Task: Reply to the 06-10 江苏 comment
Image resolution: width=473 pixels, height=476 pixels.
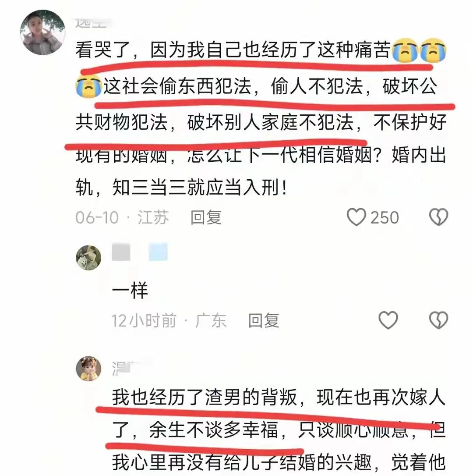Action: coord(206,217)
